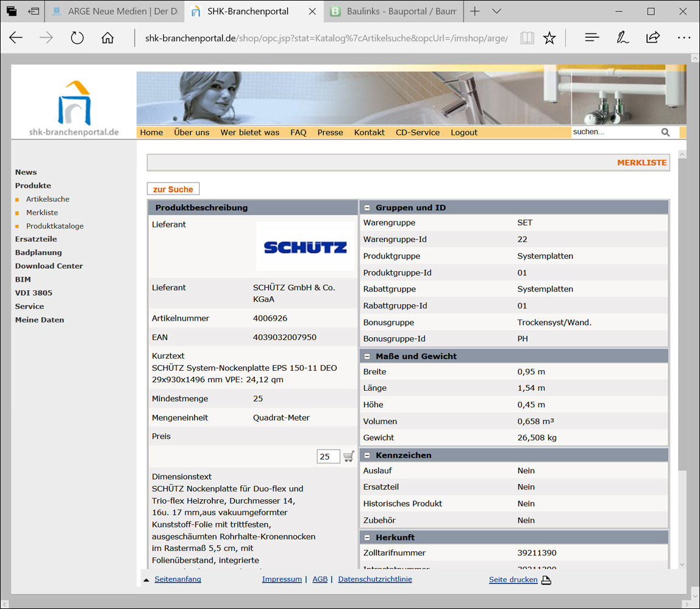Open Meine Daten in the sidebar
This screenshot has width=700, height=609.
(x=39, y=319)
